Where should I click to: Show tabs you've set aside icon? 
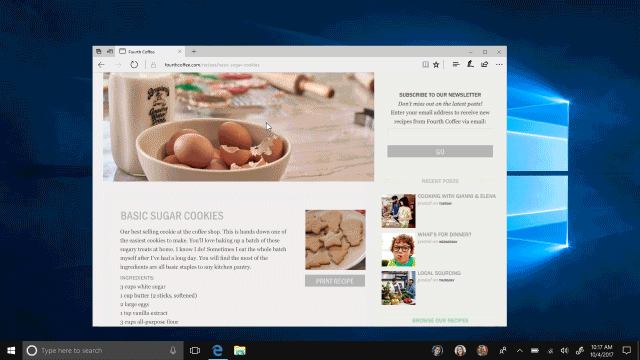pos(98,51)
